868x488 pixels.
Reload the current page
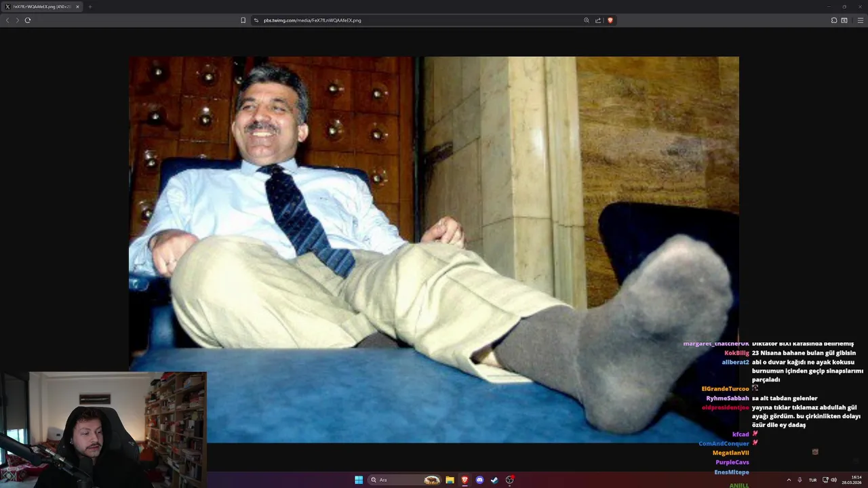pos(28,20)
